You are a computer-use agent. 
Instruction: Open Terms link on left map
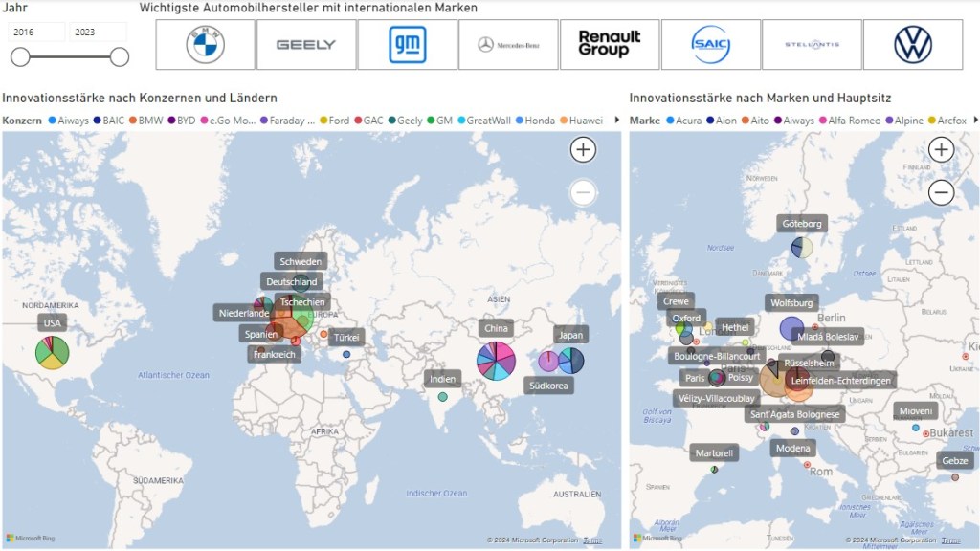tap(593, 540)
